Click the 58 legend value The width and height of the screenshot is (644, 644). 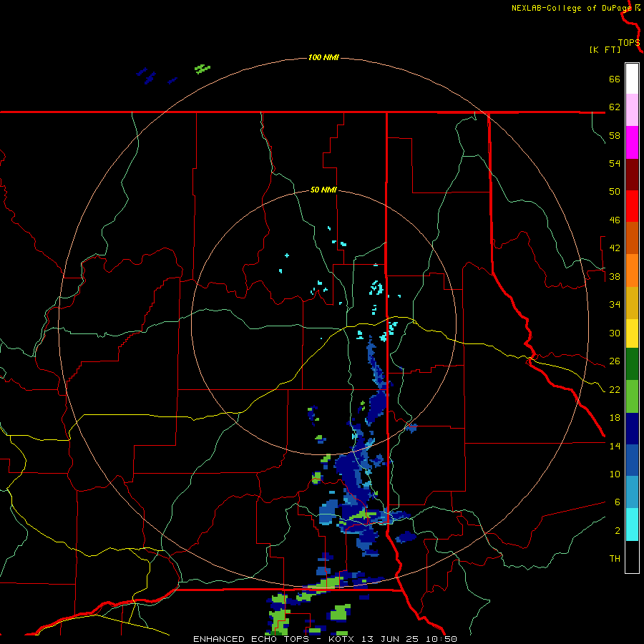615,135
